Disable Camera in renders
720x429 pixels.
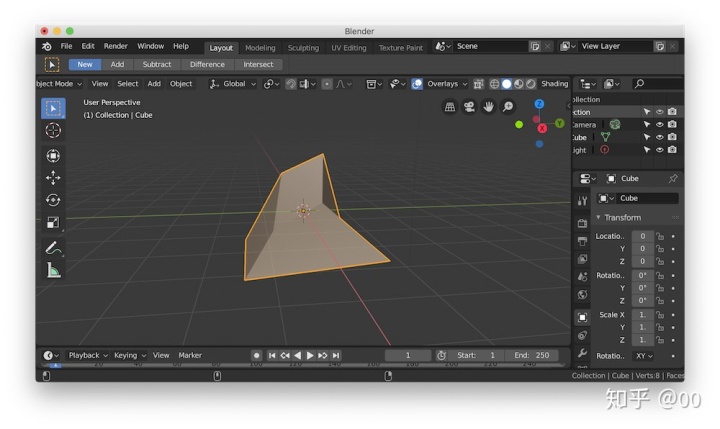click(x=672, y=124)
